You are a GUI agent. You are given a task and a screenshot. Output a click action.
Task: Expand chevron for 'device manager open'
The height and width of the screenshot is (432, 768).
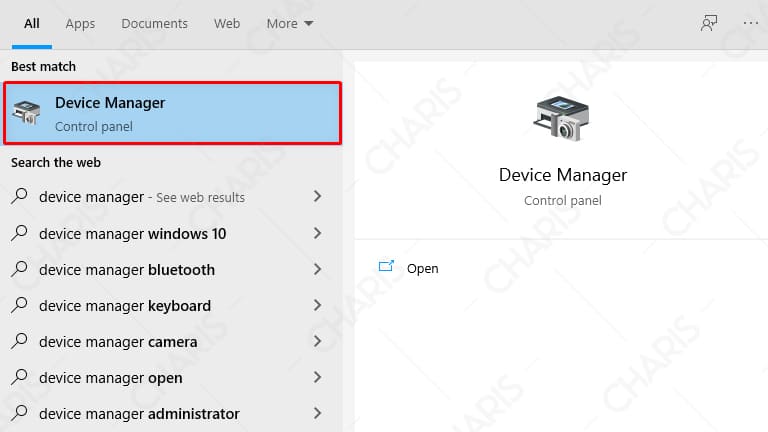tap(317, 377)
